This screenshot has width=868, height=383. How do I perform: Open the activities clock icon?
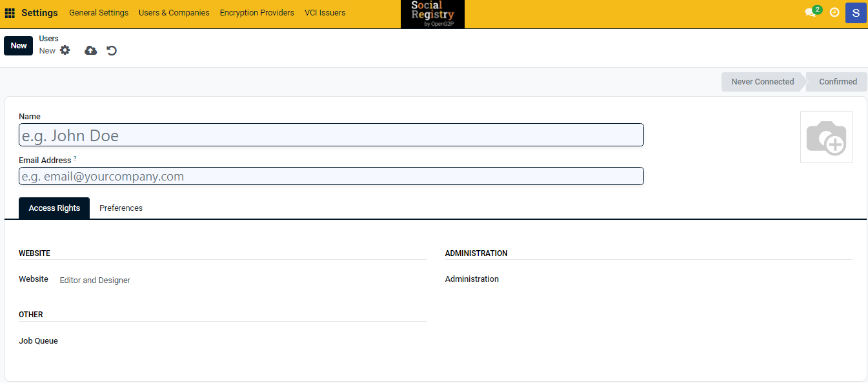tap(834, 13)
